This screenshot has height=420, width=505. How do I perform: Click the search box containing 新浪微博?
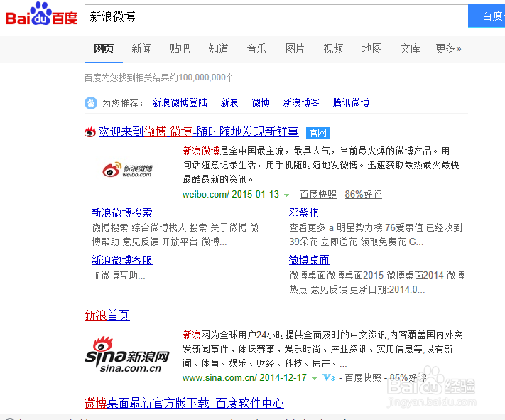276,16
